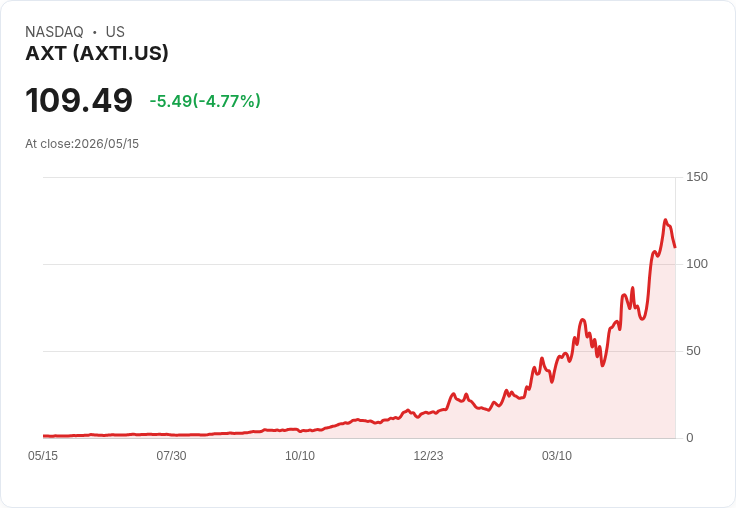Click the At close 2026/05/15 text
This screenshot has height=508, width=736.
(x=82, y=144)
